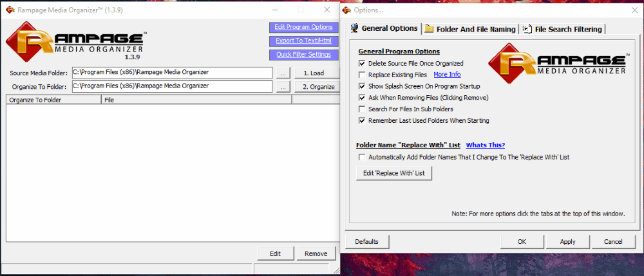Click the Folder And File Naming folder icon
Viewport: 644px width, 276px height.
pos(429,29)
